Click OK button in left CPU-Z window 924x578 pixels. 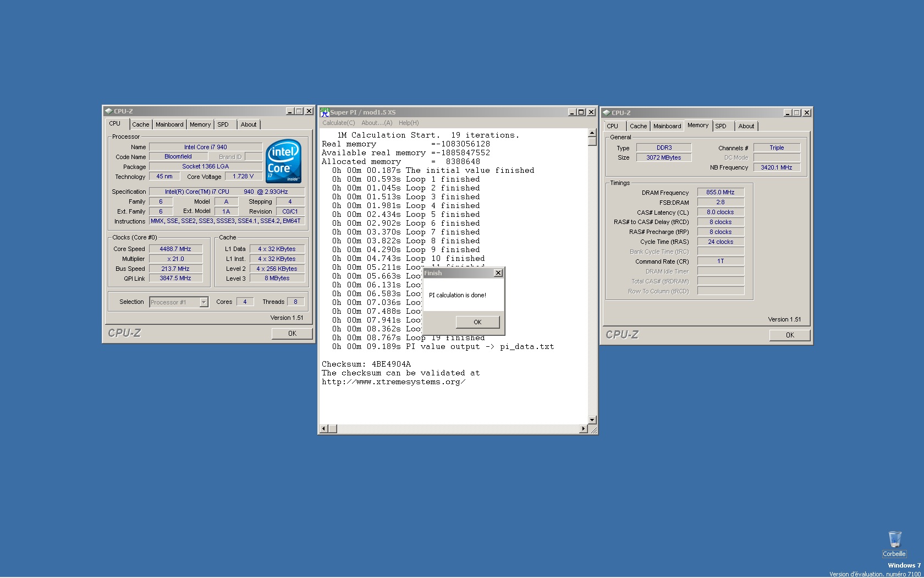292,333
